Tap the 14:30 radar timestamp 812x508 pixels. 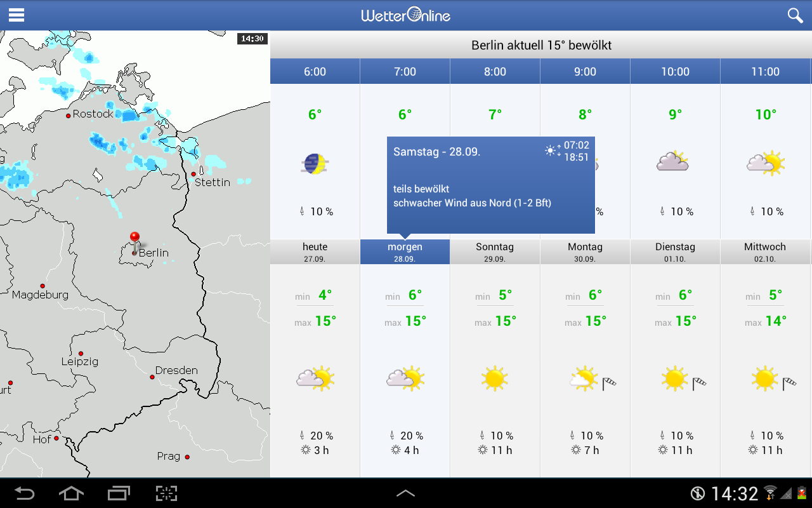tap(252, 39)
